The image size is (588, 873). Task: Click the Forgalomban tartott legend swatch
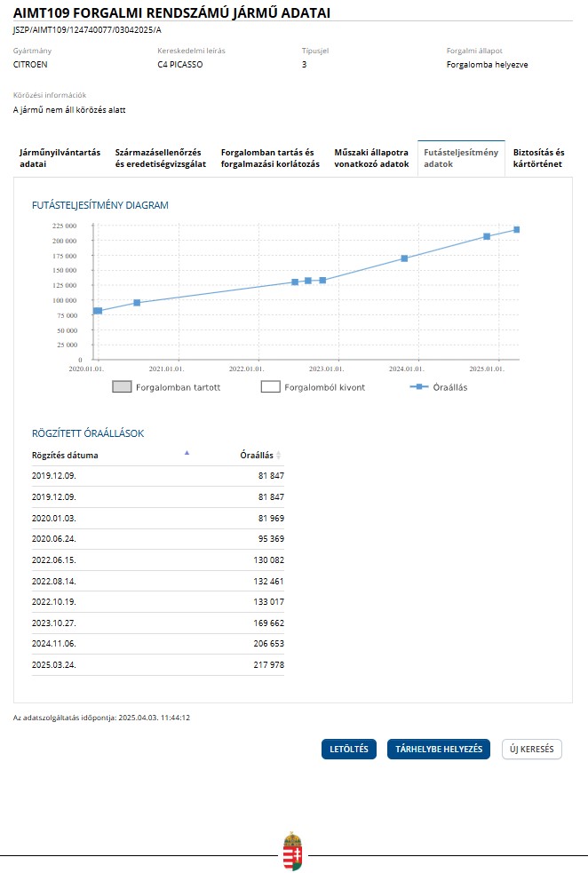pyautogui.click(x=122, y=387)
